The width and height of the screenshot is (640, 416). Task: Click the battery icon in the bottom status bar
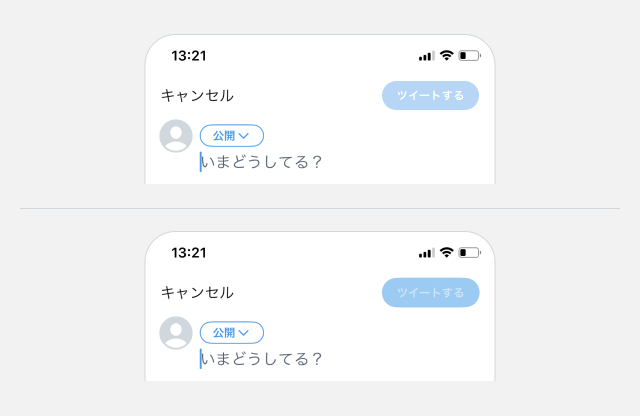pyautogui.click(x=470, y=253)
